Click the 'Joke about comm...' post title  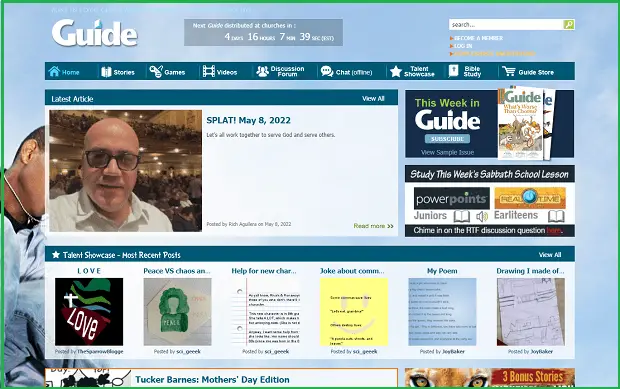coord(352,271)
